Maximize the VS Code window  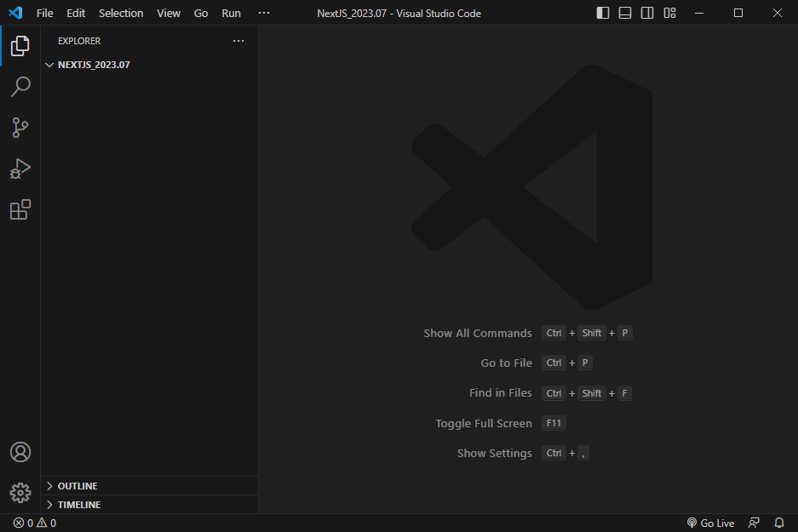click(738, 13)
